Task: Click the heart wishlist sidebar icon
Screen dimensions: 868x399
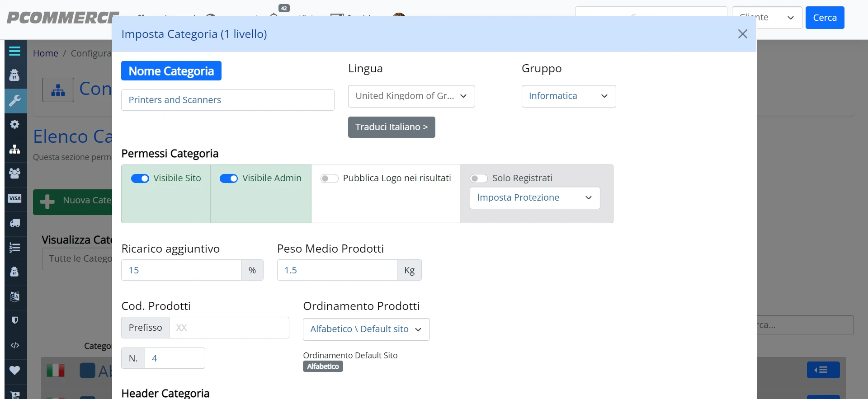Action: click(x=14, y=371)
